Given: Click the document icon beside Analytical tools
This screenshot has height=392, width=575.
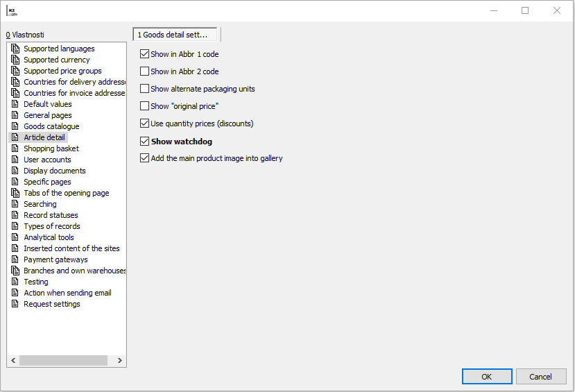Looking at the screenshot, I should pyautogui.click(x=16, y=237).
